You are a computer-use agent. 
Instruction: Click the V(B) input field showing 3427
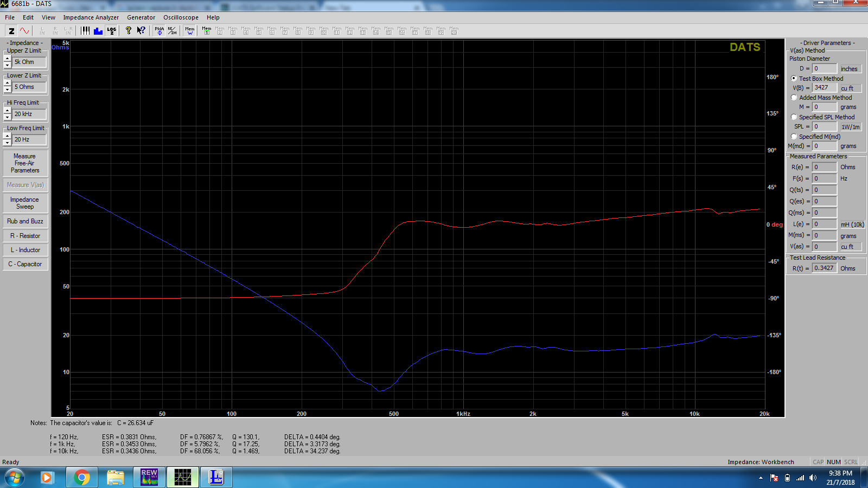click(824, 88)
